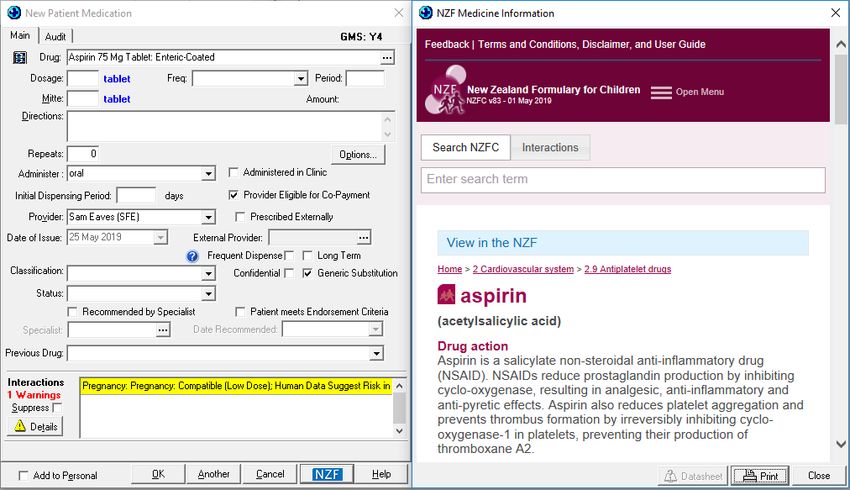Click the Directions text area
Screen dimensions: 850x490
click(226, 127)
